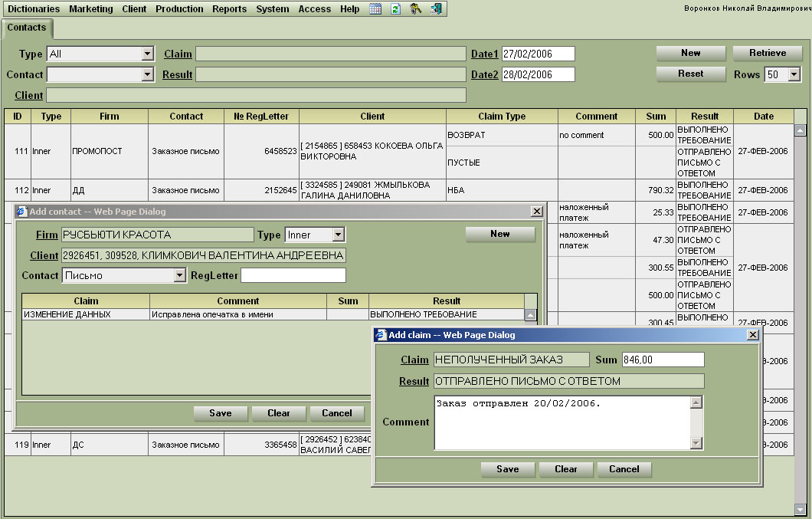
Task: Open the Client menu in the menu bar
Action: (x=134, y=8)
